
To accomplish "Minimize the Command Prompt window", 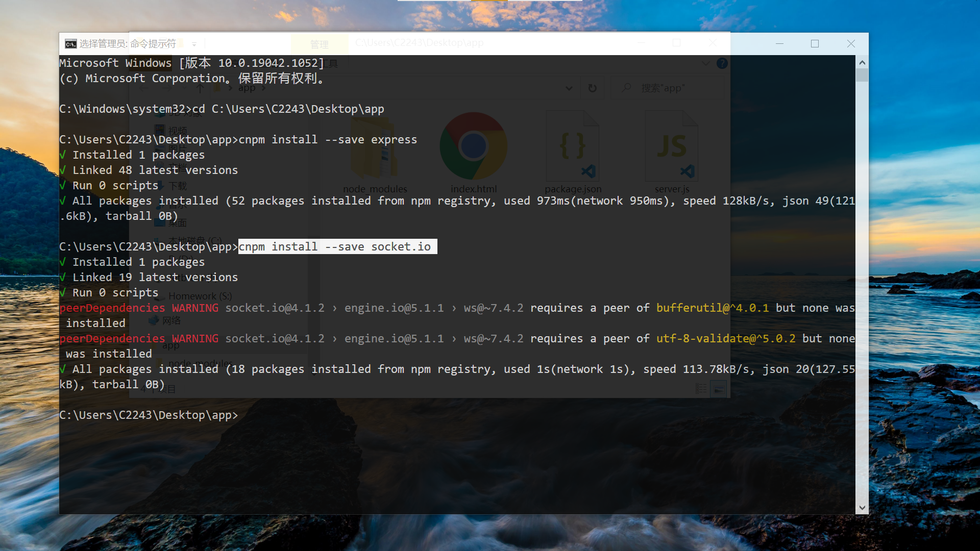I will [779, 44].
